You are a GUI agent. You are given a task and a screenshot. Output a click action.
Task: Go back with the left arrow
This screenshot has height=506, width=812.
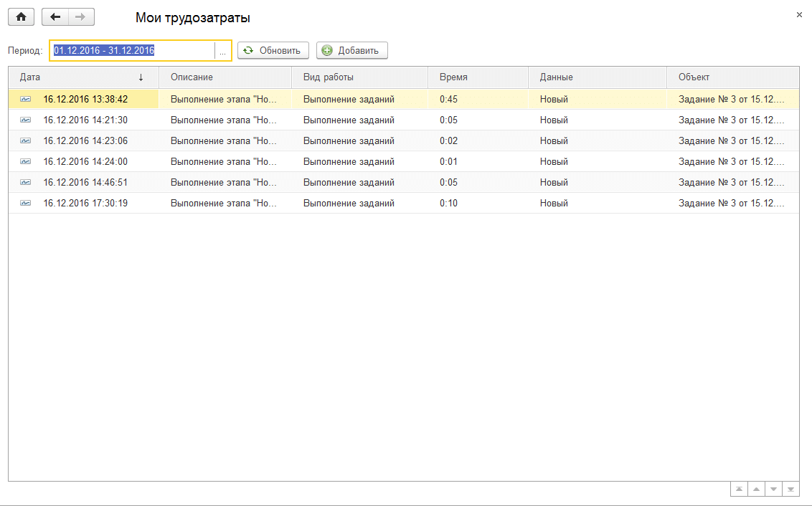click(55, 17)
